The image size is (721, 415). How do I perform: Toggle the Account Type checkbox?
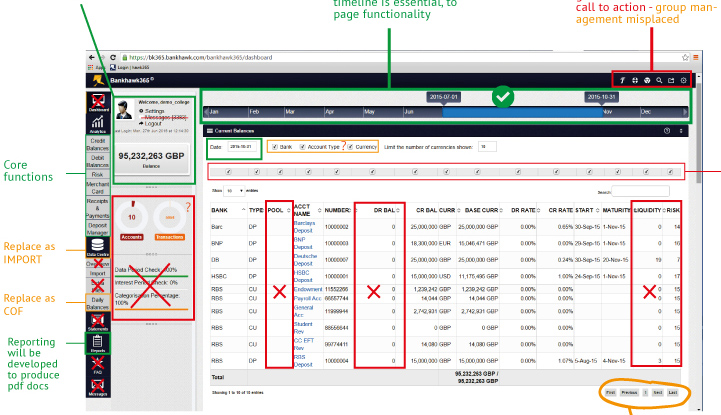[x=303, y=147]
